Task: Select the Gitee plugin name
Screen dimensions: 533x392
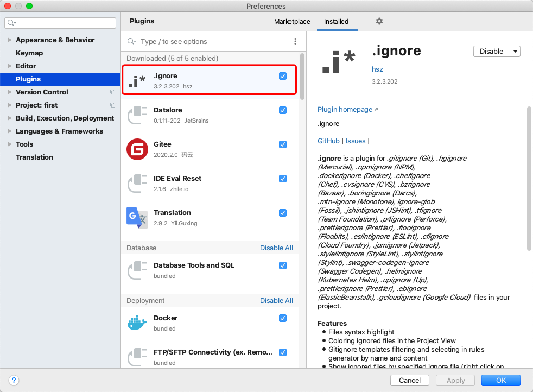Action: [x=162, y=144]
